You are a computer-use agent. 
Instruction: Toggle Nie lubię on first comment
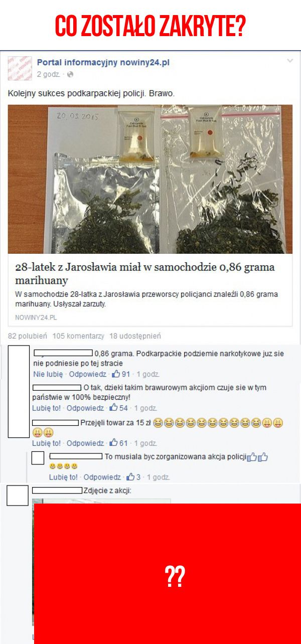pos(48,374)
